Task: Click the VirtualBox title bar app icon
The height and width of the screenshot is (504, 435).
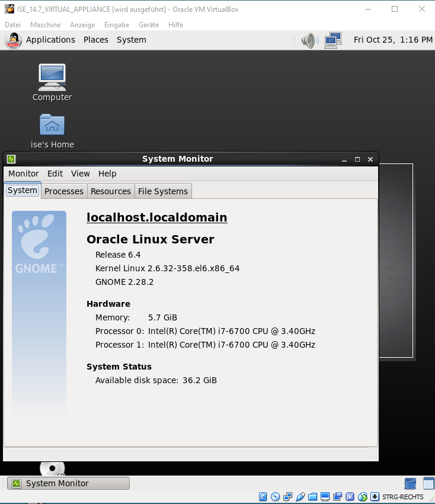Action: coord(9,9)
